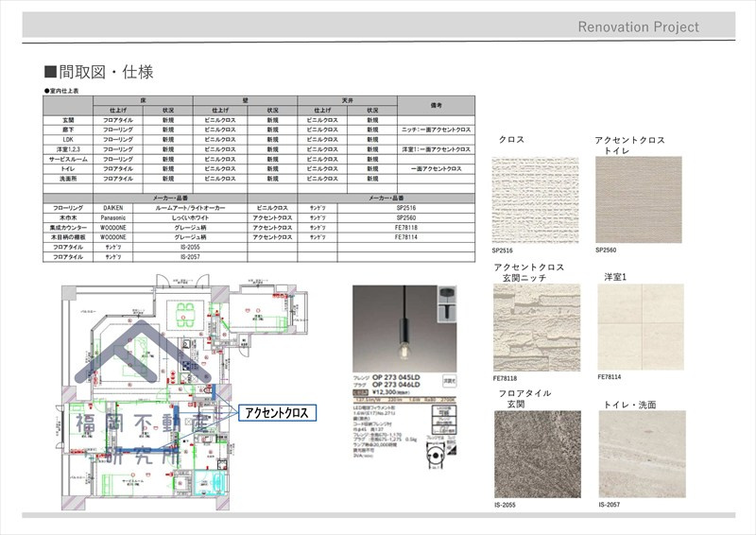This screenshot has height=535, width=756.
Task: Select the 'LDK' row label
Action: pos(68,139)
